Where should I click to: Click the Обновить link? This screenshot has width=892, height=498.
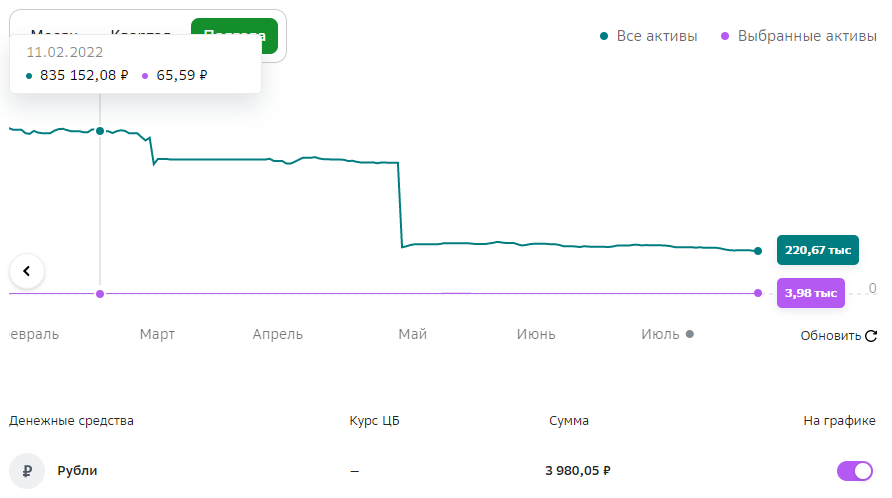[x=831, y=336]
